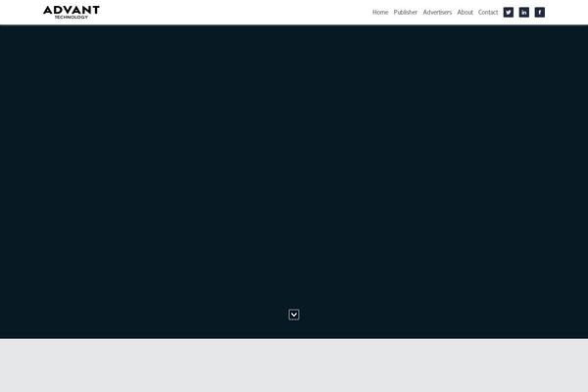
Task: Open the LinkedIn social icon
Action: pyautogui.click(x=524, y=13)
